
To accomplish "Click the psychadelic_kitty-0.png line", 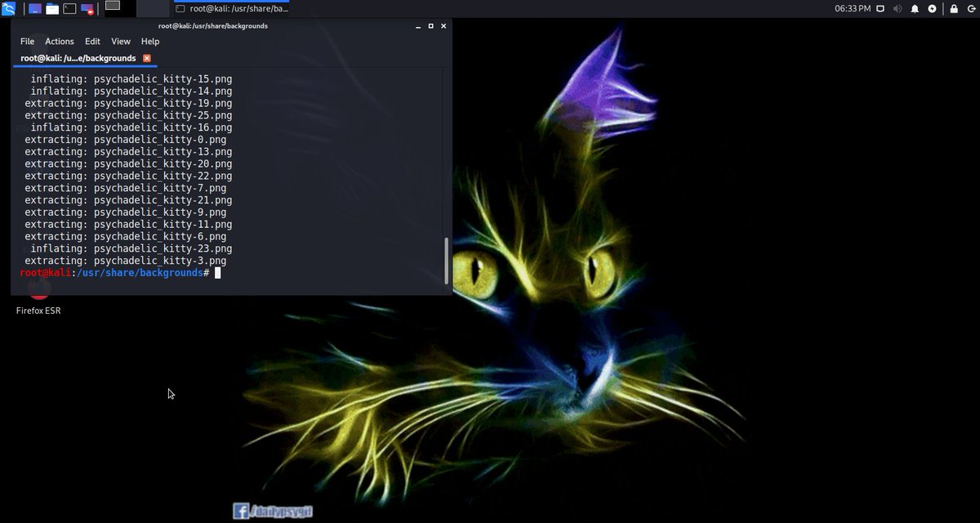I will (x=125, y=140).
